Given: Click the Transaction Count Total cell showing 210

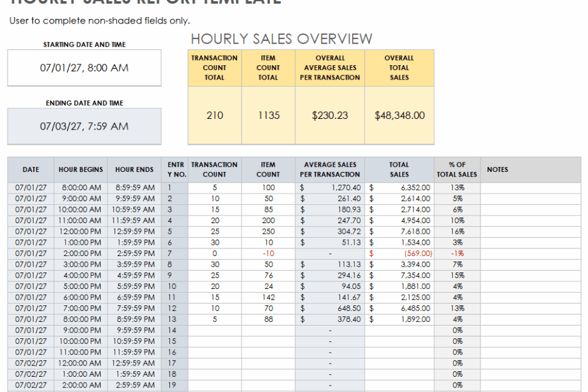Looking at the screenshot, I should coord(215,115).
